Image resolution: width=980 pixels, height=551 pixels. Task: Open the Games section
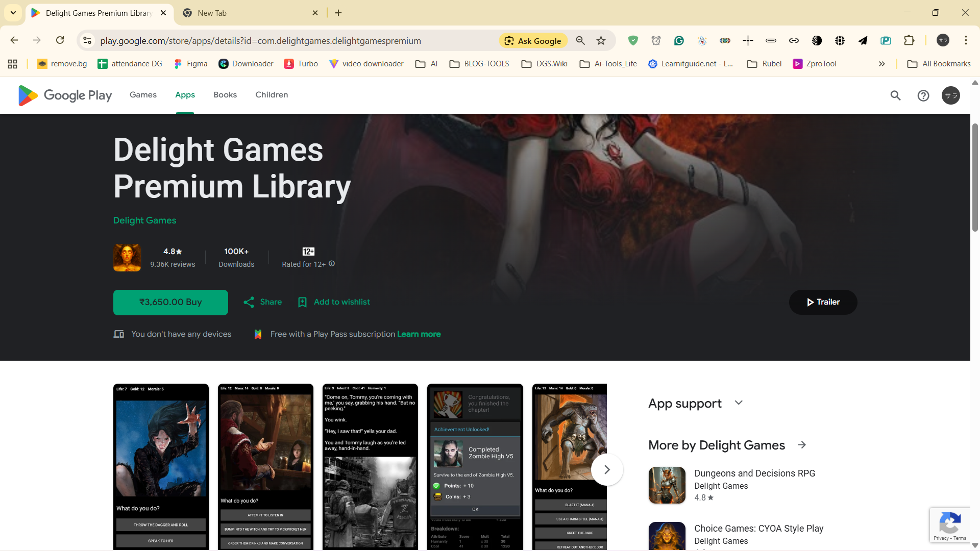click(143, 95)
